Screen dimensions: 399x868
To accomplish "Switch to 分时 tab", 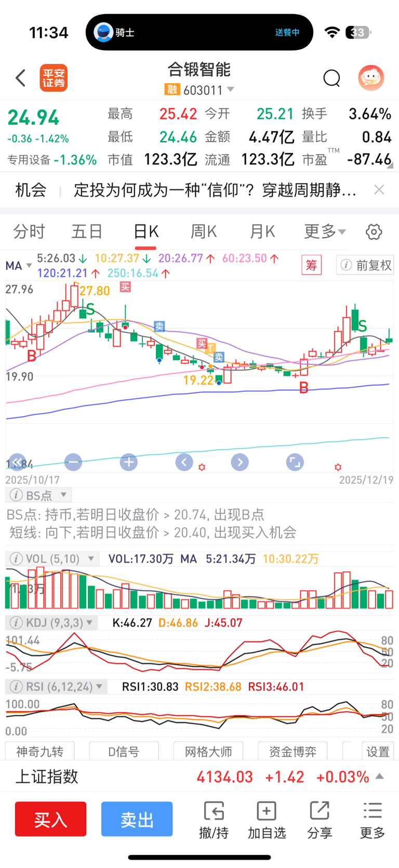I will coord(29,231).
